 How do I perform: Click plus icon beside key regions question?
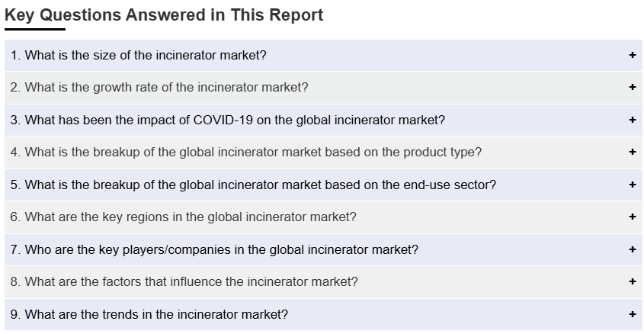[x=632, y=217]
